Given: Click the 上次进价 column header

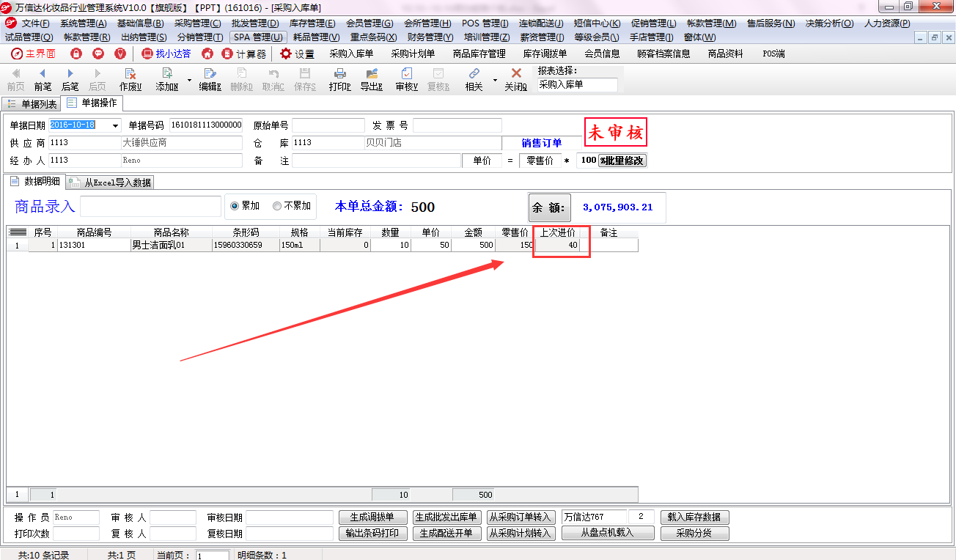Looking at the screenshot, I should tap(557, 232).
